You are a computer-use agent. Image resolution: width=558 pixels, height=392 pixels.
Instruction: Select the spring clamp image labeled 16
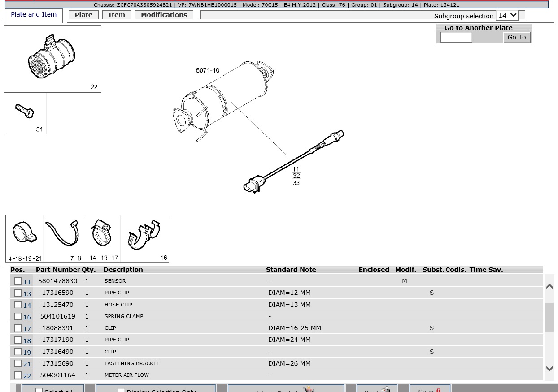click(145, 239)
